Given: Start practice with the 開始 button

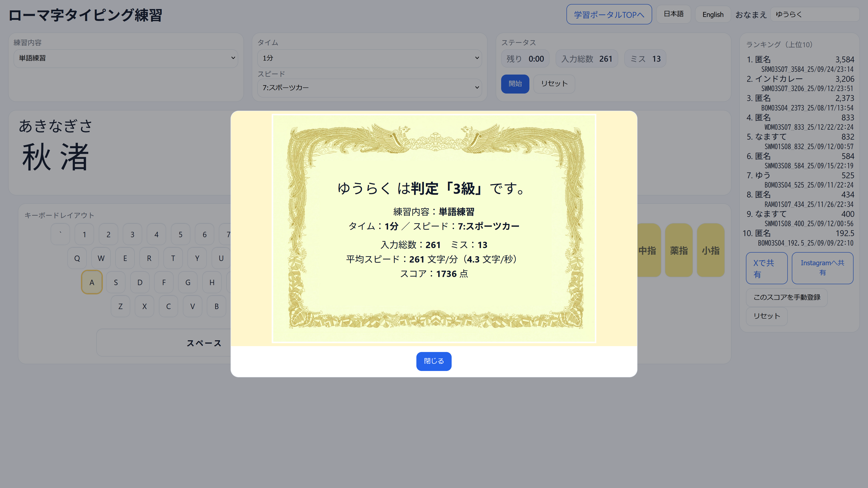Looking at the screenshot, I should (x=515, y=84).
